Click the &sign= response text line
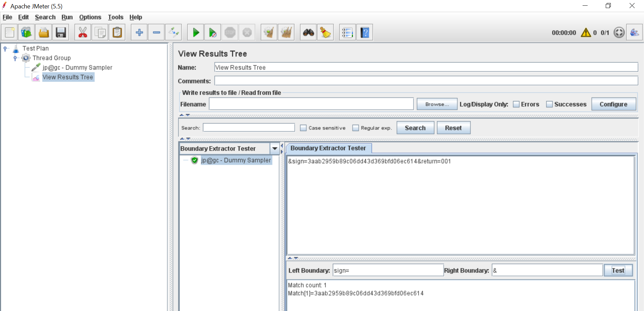The height and width of the screenshot is (311, 644). (x=369, y=161)
